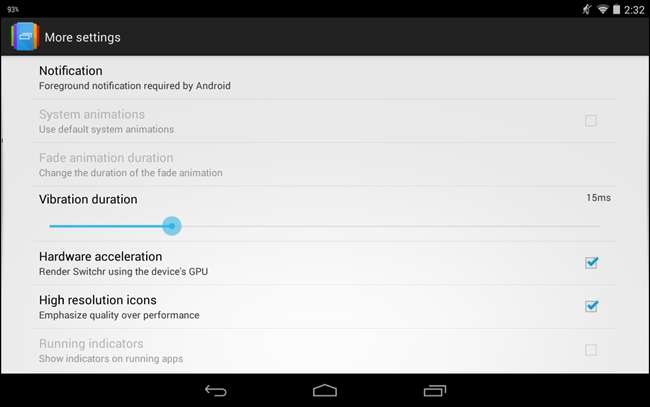
Task: Open the Fade animation duration setting
Action: (x=324, y=165)
